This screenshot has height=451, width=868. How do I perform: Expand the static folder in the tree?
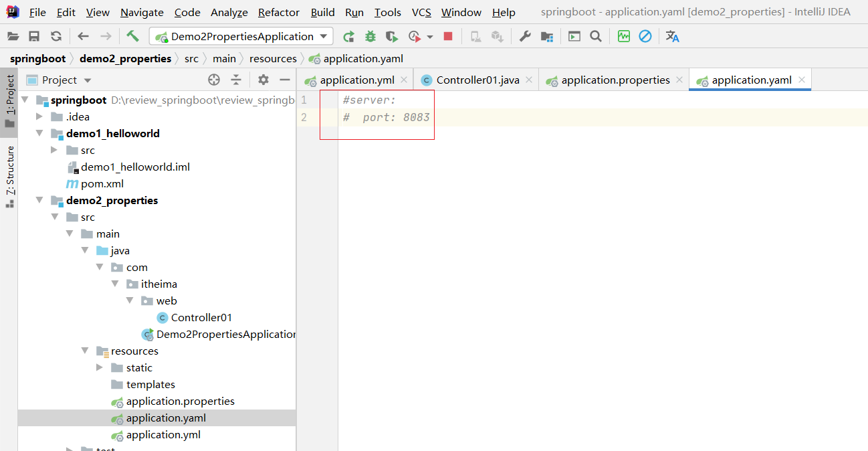(100, 368)
